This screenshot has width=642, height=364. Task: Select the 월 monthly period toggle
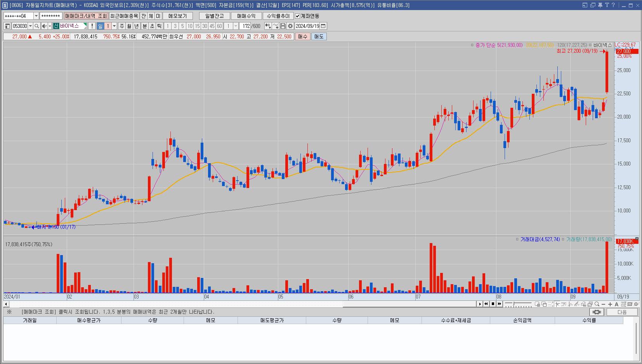coord(129,26)
